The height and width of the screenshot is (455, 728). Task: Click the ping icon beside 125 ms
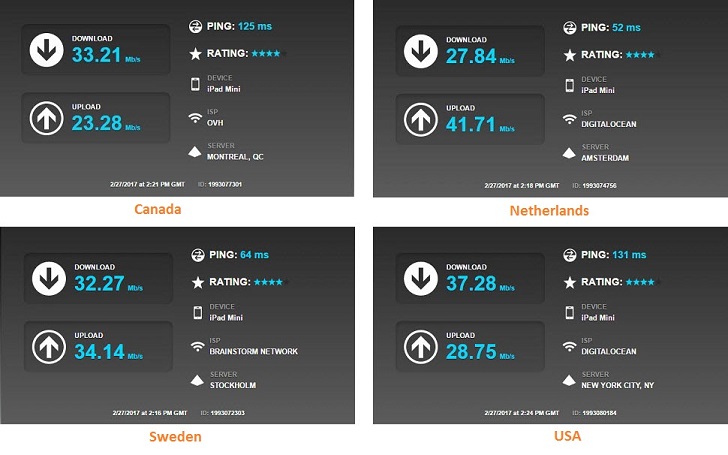pos(195,26)
